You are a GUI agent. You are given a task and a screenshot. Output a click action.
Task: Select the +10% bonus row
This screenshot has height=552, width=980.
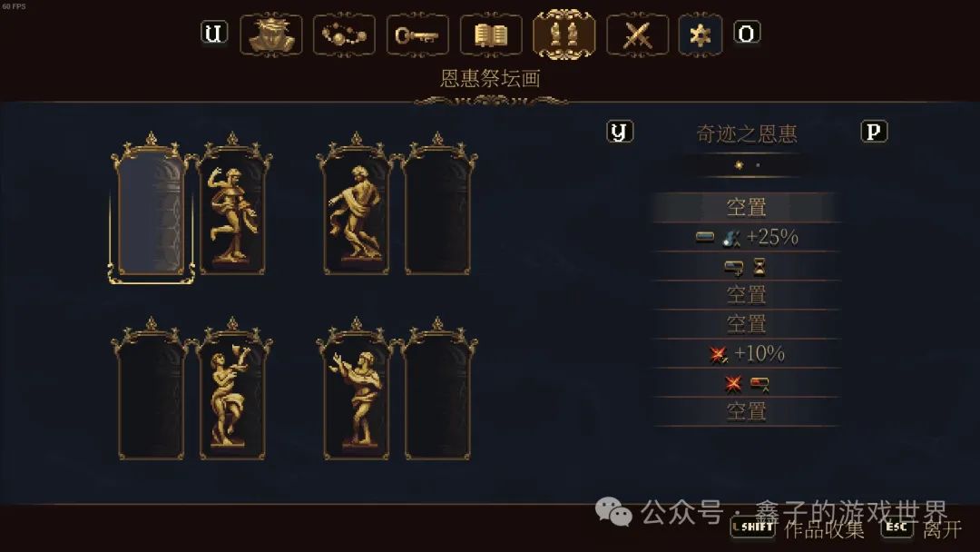[746, 354]
